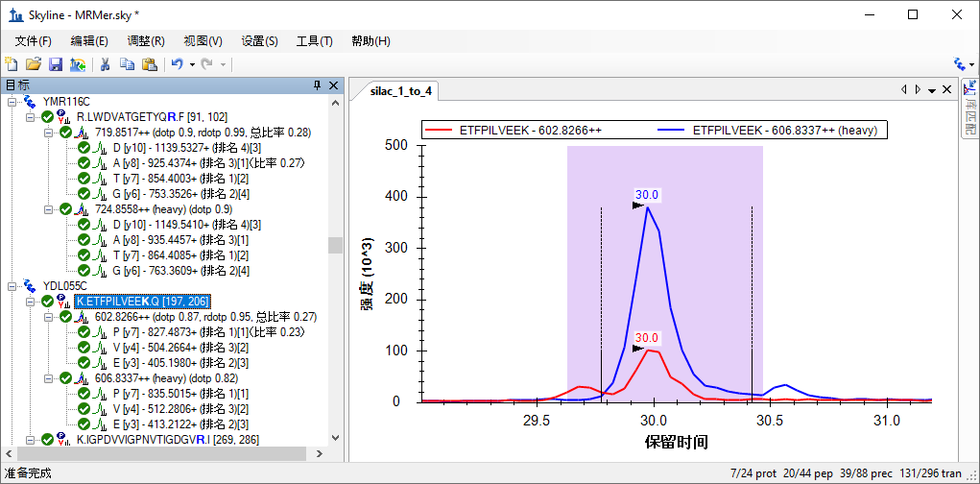This screenshot has width=980, height=484.
Task: Click the targets panel vertical scrollbar thumb
Action: [335, 245]
